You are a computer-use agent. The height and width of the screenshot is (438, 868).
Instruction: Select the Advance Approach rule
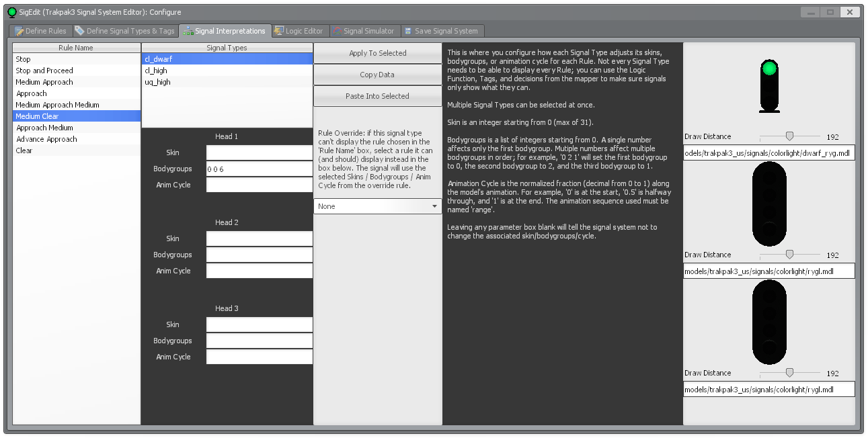coord(77,139)
